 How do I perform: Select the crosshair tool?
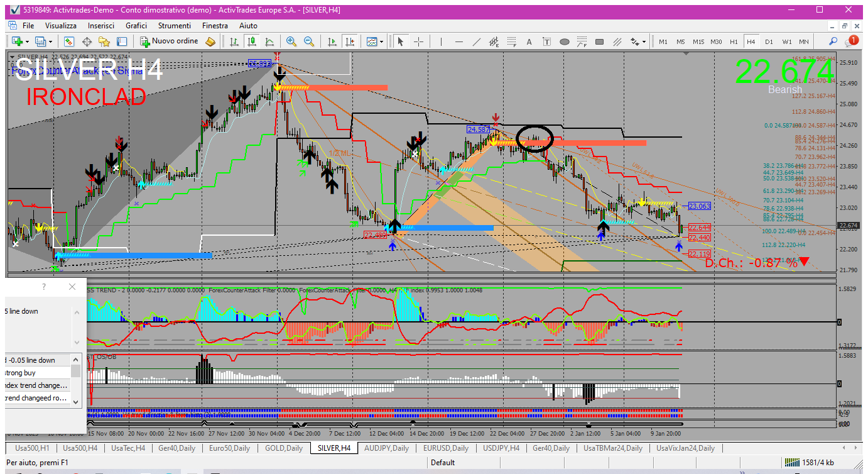418,41
